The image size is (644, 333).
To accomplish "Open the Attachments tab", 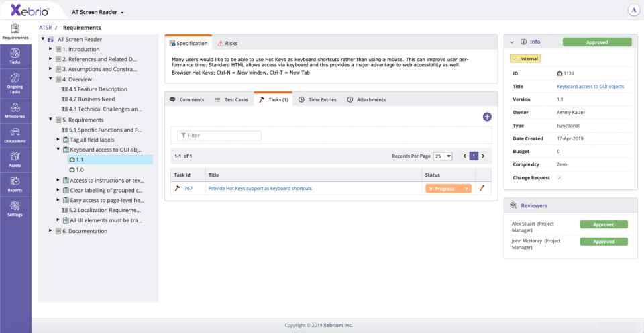I will [x=366, y=99].
